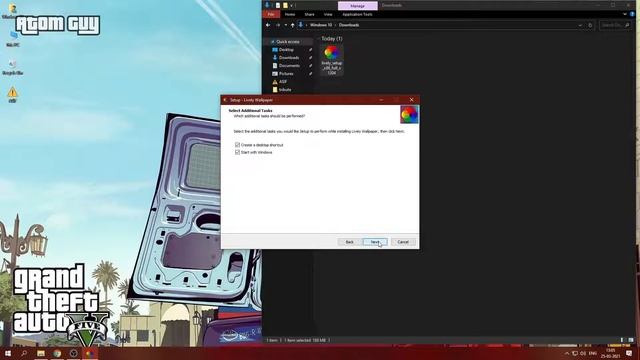Refresh the Downloads folder view
640x360 pixels.
tap(590, 25)
